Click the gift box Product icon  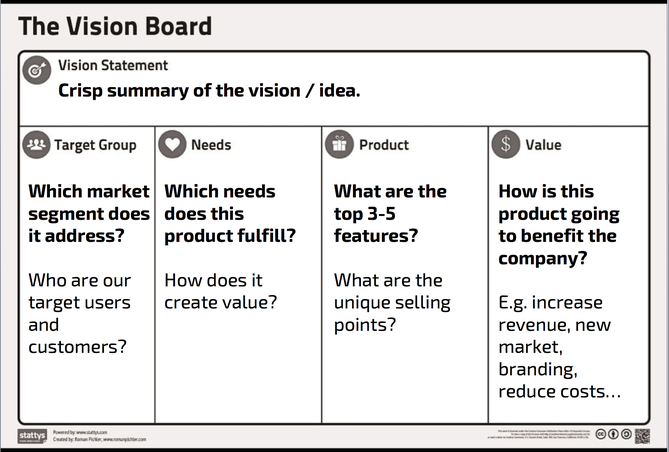click(x=339, y=145)
